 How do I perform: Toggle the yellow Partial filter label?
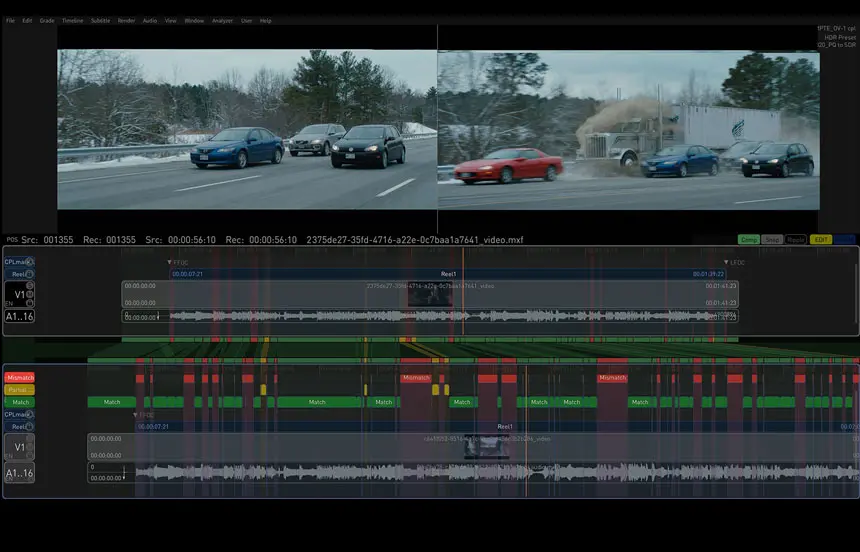pyautogui.click(x=20, y=390)
